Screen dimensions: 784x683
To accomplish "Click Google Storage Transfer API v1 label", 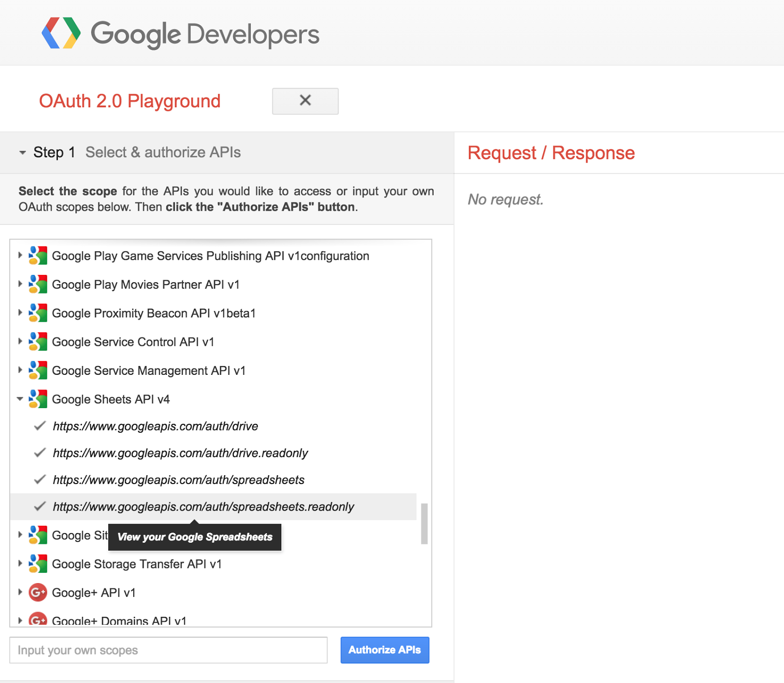I will click(x=137, y=564).
